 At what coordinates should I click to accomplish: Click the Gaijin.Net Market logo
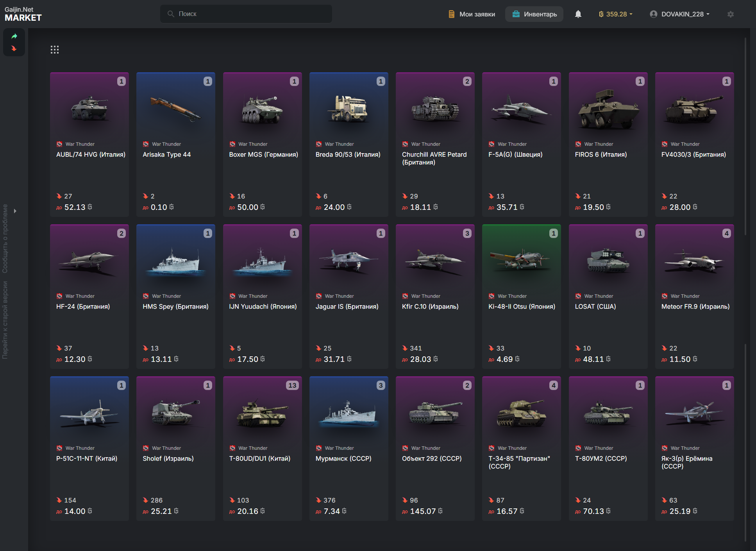[23, 14]
